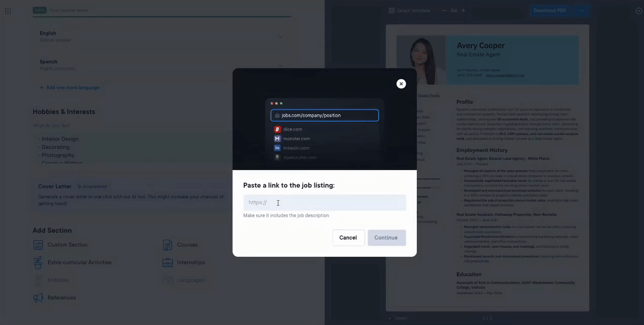The height and width of the screenshot is (325, 644).
Task: Click Add one more language
Action: coord(69,87)
